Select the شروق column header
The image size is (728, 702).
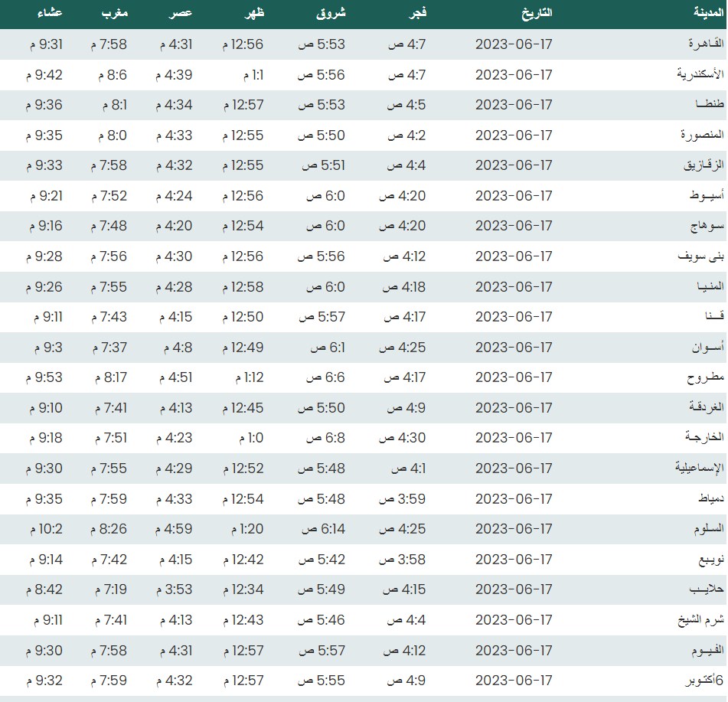pos(331,13)
